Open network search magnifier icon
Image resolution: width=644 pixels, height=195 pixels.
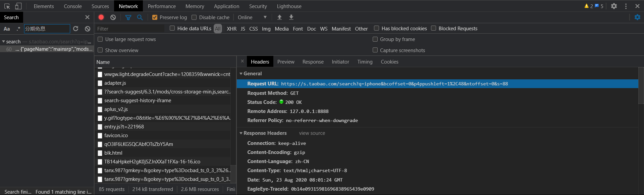140,17
